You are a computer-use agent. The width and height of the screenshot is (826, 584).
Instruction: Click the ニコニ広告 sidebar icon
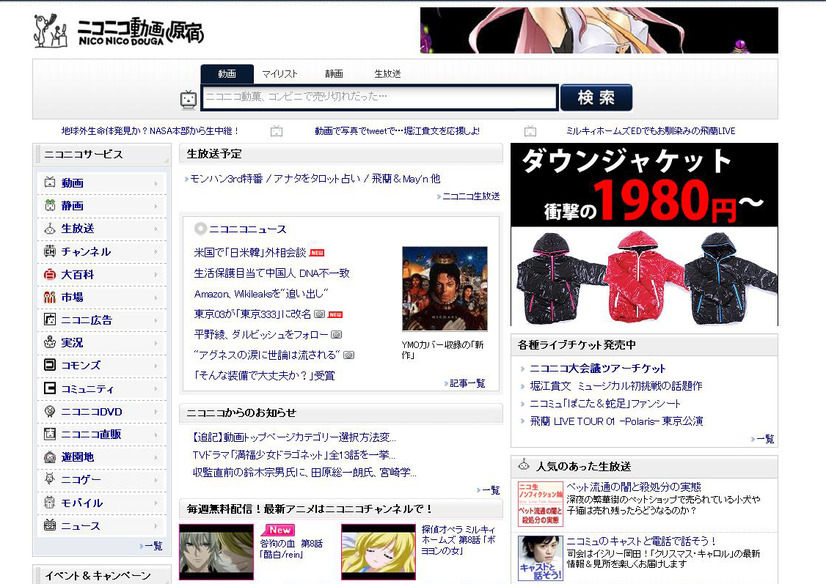[x=50, y=319]
